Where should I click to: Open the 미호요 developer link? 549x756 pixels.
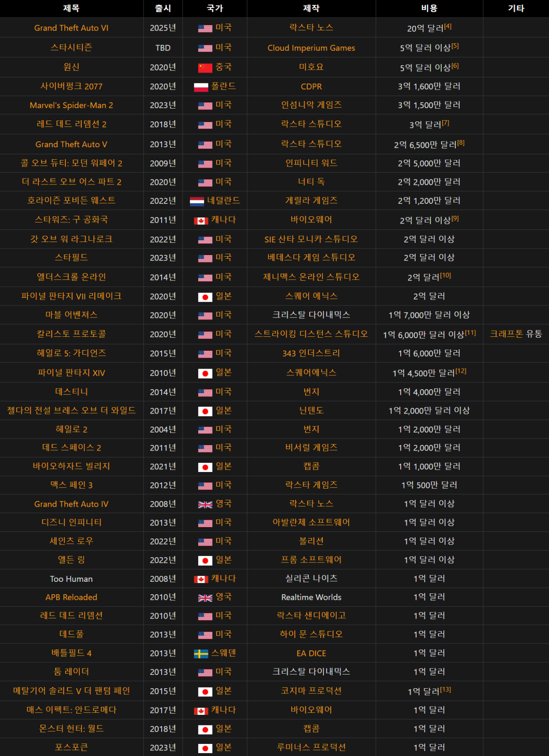click(x=311, y=67)
